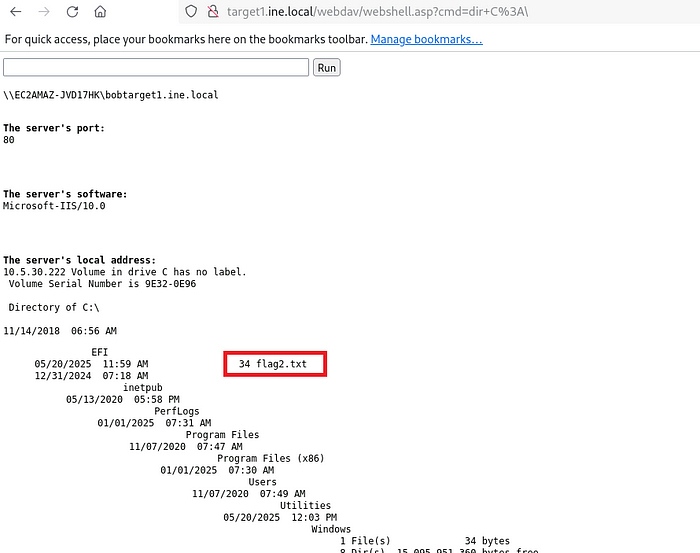Select the Volume Serial Number 9E32-0E96 line

click(102, 283)
